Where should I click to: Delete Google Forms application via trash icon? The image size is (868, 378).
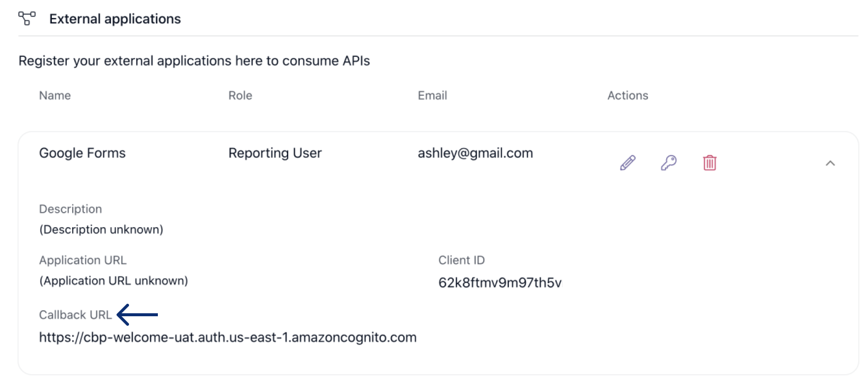coord(709,163)
